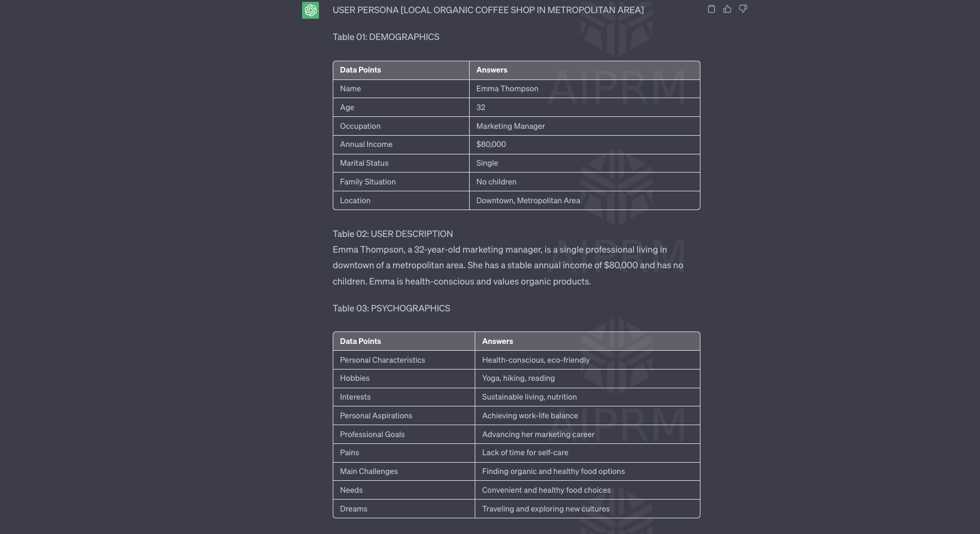Click 'Convenient and healthy food choices' cell

pos(587,490)
